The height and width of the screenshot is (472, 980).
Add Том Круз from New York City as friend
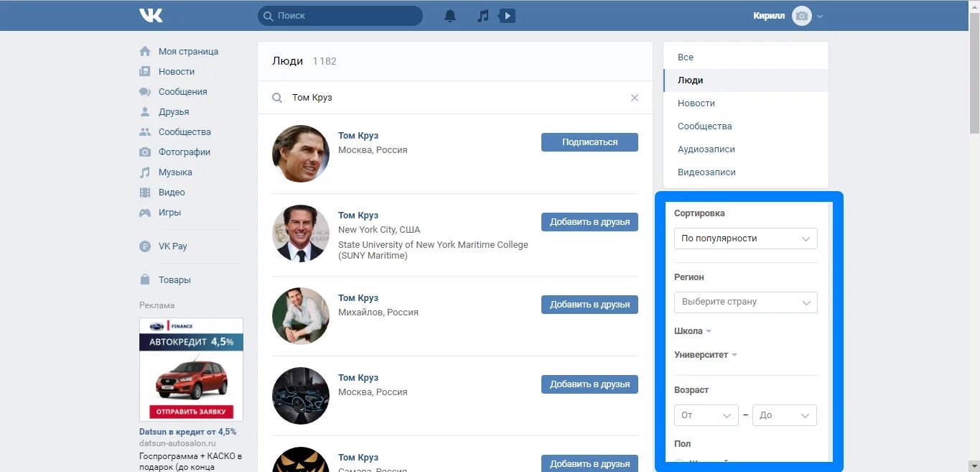[589, 222]
